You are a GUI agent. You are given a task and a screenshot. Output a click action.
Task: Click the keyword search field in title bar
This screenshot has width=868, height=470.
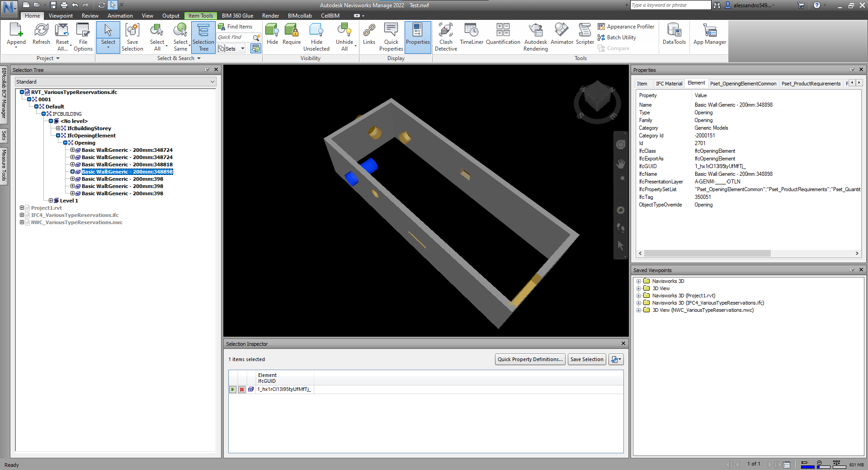click(671, 5)
